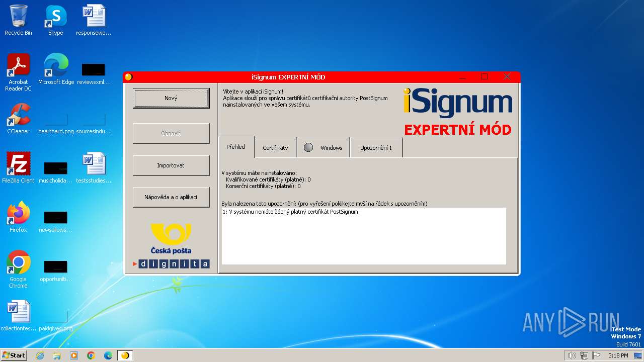Open the Start menu
This screenshot has width=644, height=362.
[14, 355]
